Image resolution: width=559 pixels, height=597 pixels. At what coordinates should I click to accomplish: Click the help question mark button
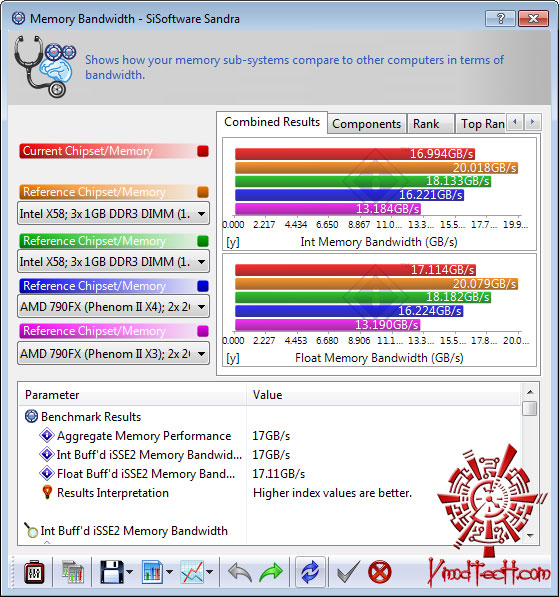(500, 18)
